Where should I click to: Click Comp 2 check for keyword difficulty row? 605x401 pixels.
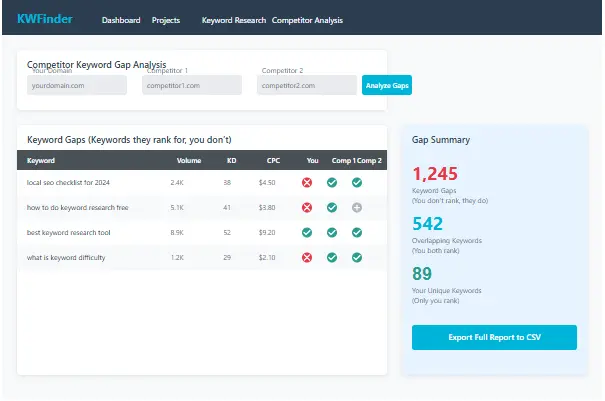pyautogui.click(x=357, y=257)
